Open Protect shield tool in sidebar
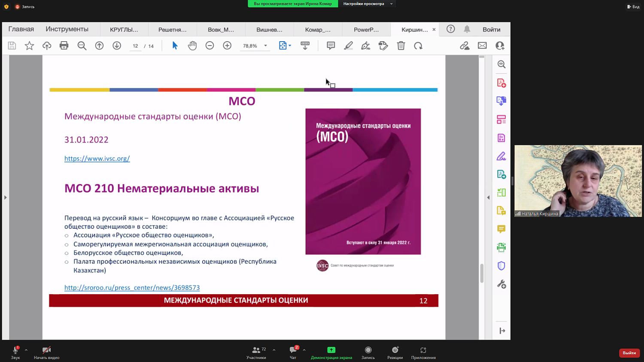Screen dimensions: 644x362 click(x=501, y=266)
